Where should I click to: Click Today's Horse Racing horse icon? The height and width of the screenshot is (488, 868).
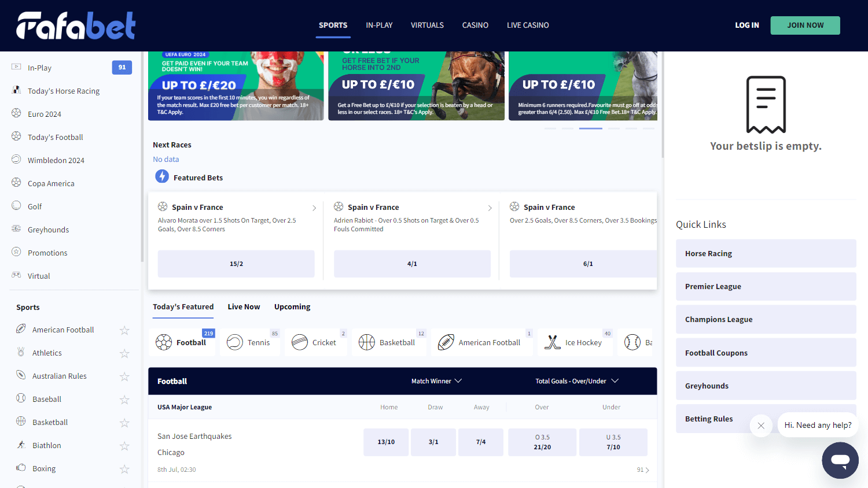click(16, 90)
